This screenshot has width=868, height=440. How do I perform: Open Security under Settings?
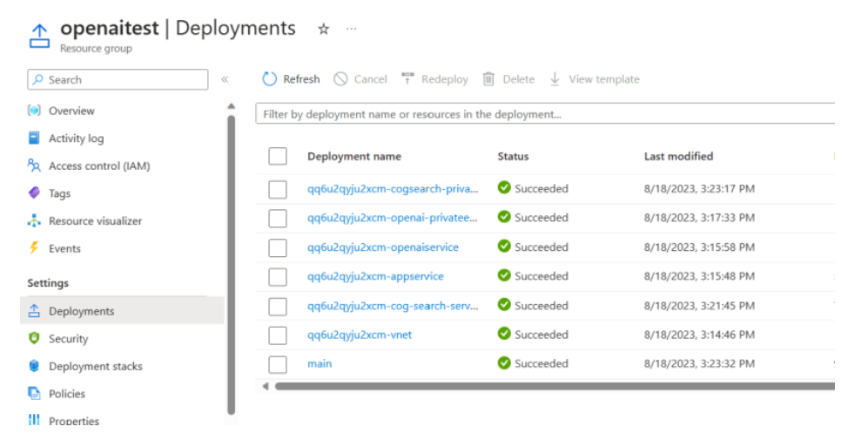point(68,339)
